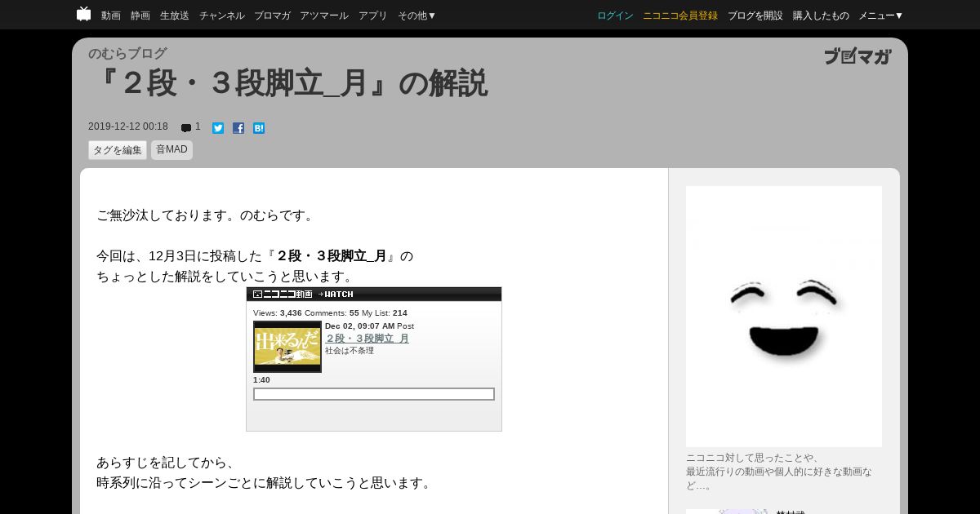Screen dimensions: 980x514
Task: Open the 動画 menu item
Action: pos(111,16)
